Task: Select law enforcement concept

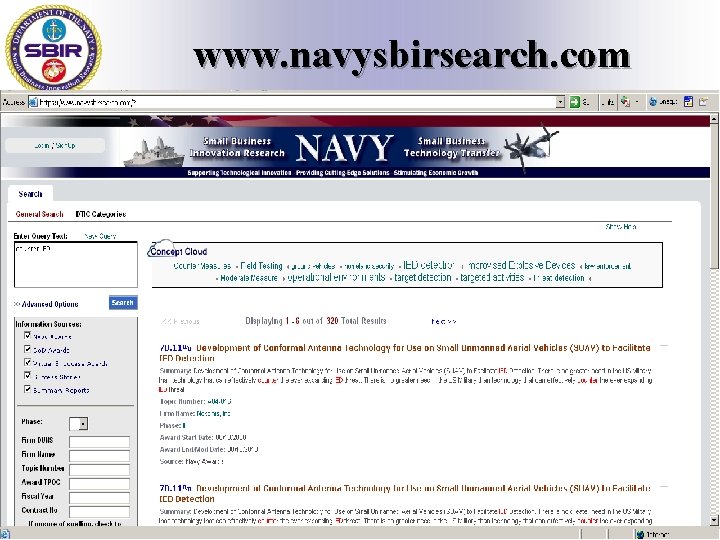Action: coord(607,266)
